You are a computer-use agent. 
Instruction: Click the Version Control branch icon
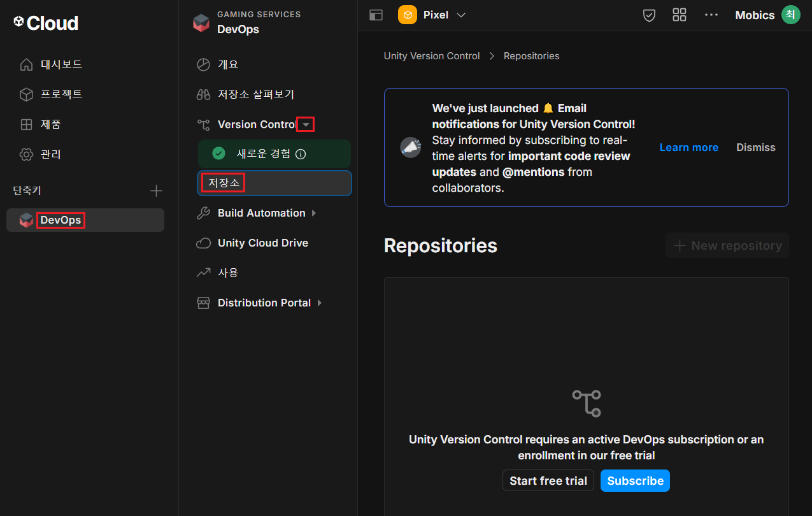point(203,124)
